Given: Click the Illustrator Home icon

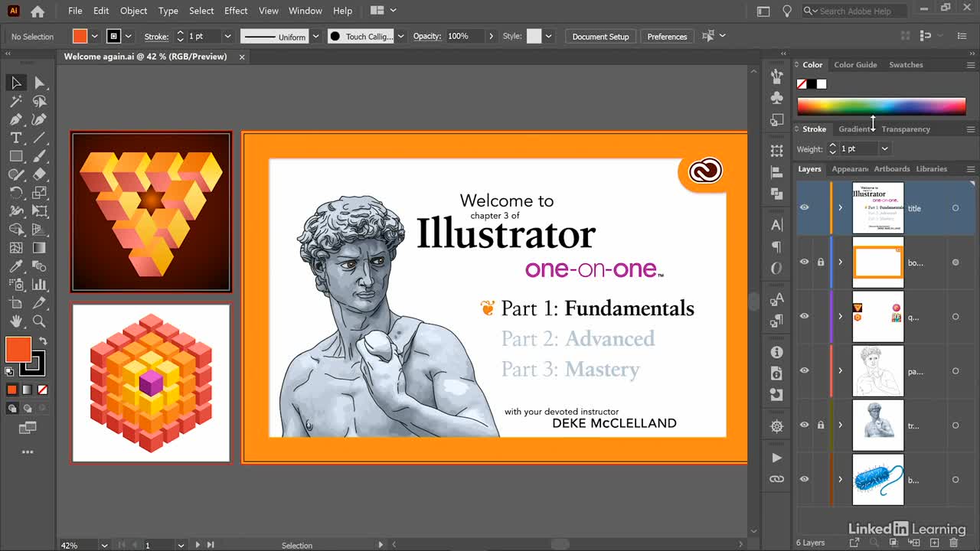Looking at the screenshot, I should coord(38,11).
